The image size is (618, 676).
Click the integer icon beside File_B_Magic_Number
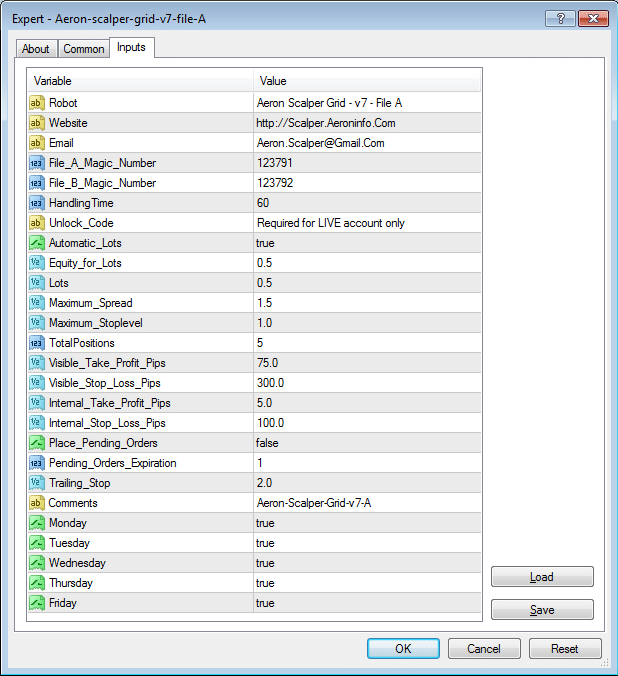click(37, 183)
